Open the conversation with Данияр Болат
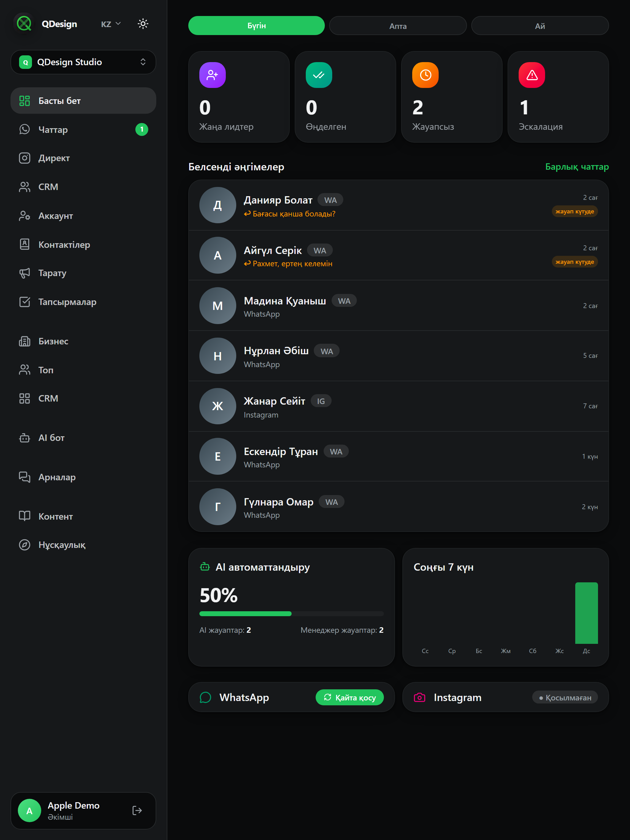 399,205
